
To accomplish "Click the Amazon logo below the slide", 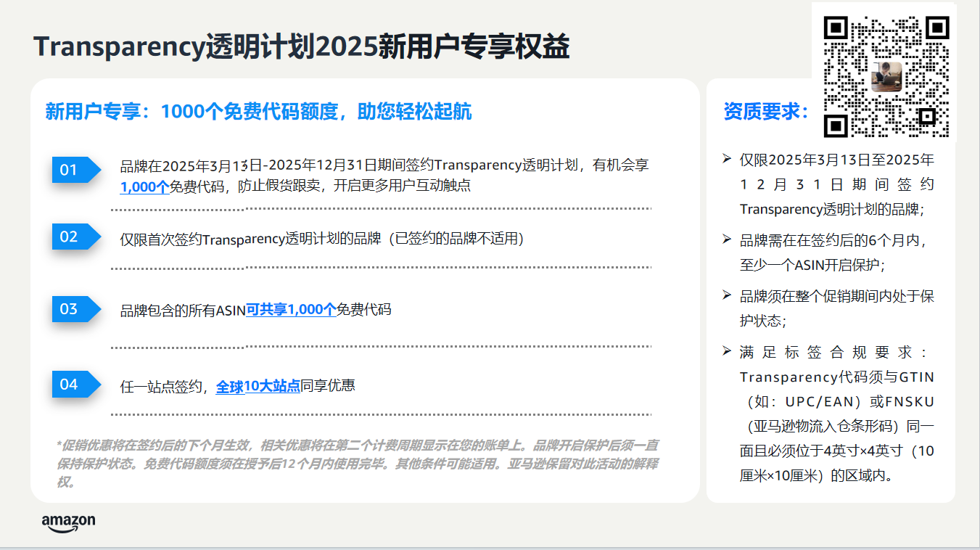I will pos(68,523).
